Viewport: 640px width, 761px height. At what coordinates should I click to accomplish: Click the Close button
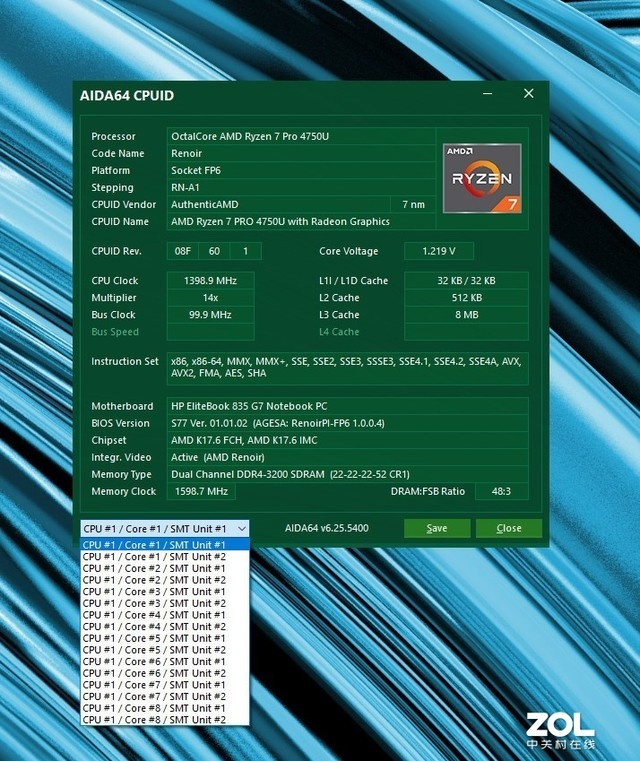pyautogui.click(x=509, y=528)
